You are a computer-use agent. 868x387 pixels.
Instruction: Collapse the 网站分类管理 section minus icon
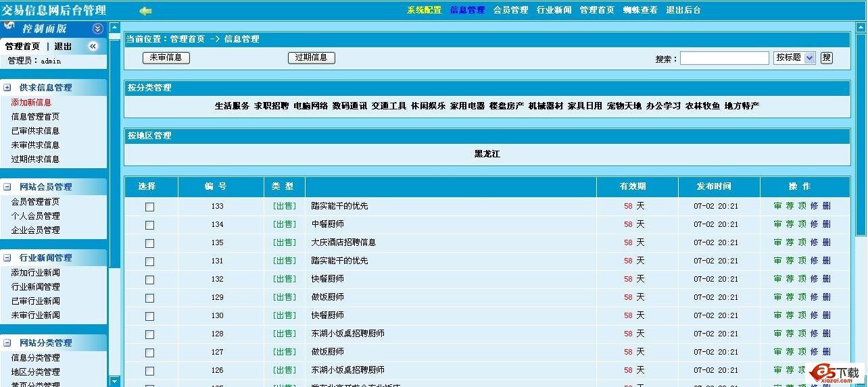click(x=7, y=343)
